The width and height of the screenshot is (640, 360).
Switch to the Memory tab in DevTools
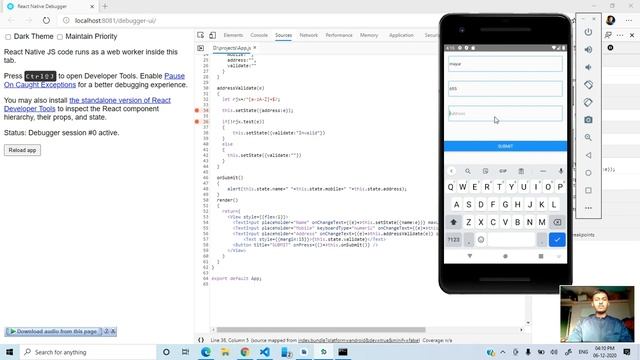pyautogui.click(x=369, y=36)
